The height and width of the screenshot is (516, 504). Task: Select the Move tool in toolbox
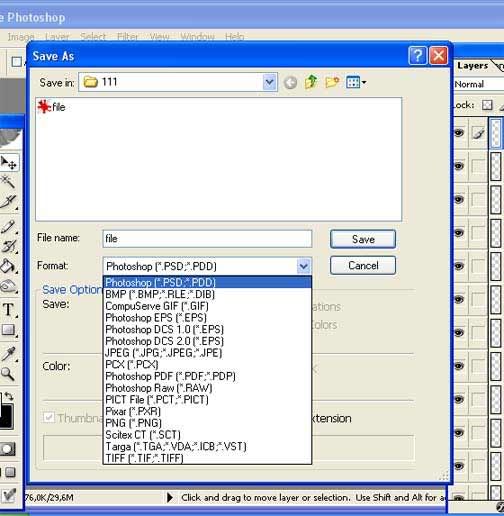click(x=9, y=163)
